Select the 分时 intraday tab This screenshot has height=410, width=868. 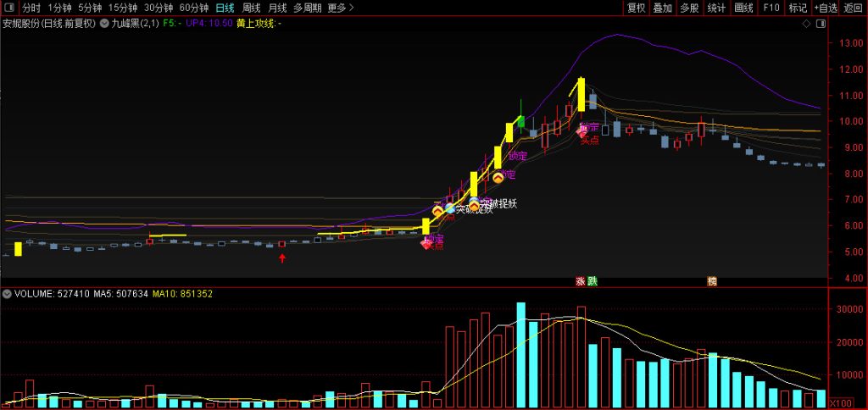click(x=31, y=8)
